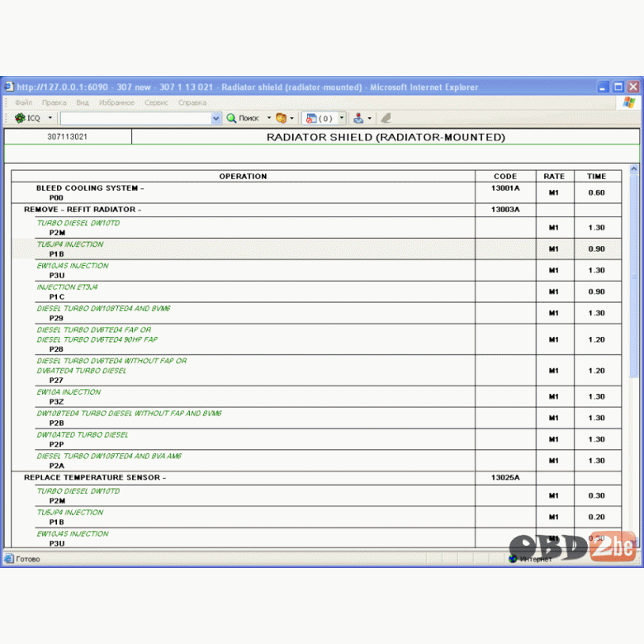
Task: Click the BLEED COOLING SYSTEM operation row
Action: coord(243,192)
